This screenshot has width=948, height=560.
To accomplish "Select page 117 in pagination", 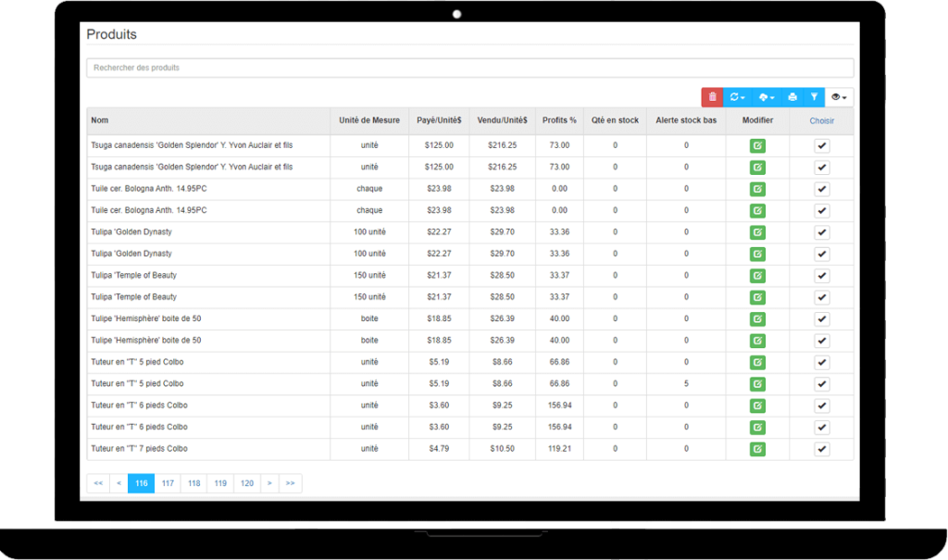I will coord(168,483).
